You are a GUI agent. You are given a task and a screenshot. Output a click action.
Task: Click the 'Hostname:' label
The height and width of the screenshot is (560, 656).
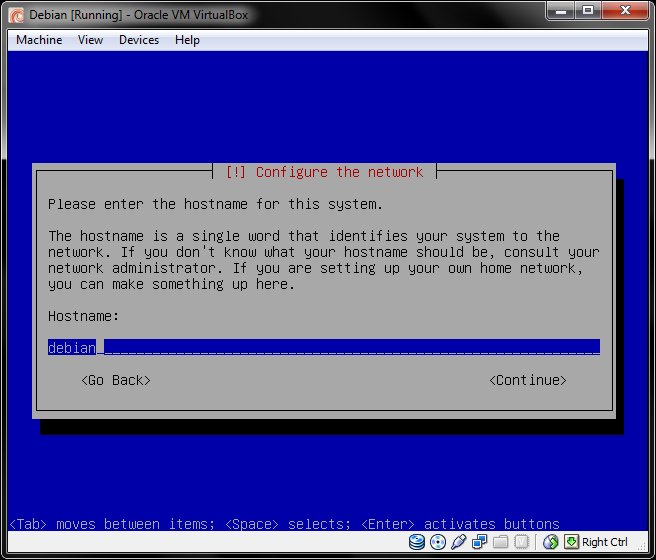83,316
